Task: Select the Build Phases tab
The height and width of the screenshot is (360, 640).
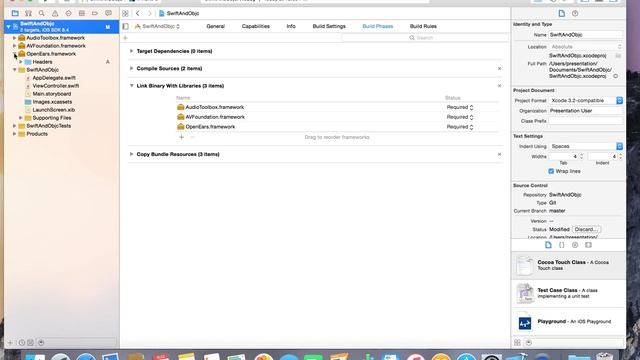Action: (378, 26)
